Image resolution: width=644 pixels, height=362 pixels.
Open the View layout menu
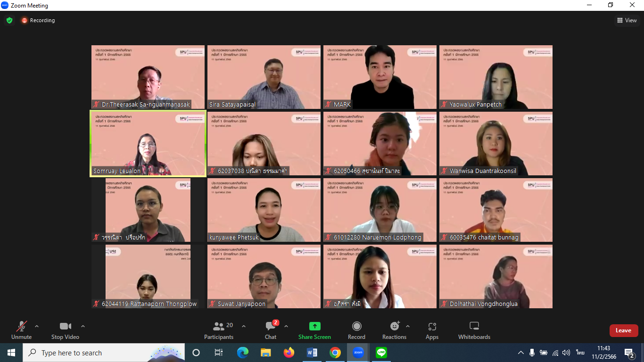click(627, 20)
